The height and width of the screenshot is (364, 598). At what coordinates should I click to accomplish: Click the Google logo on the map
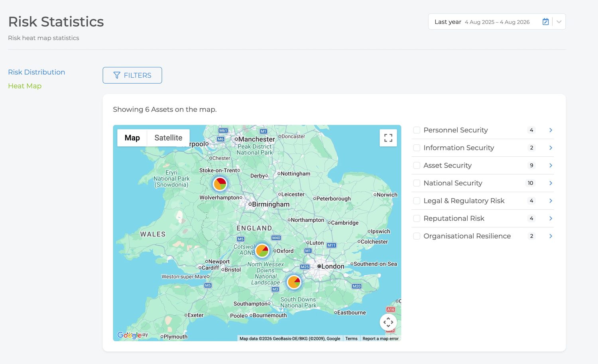coord(129,335)
